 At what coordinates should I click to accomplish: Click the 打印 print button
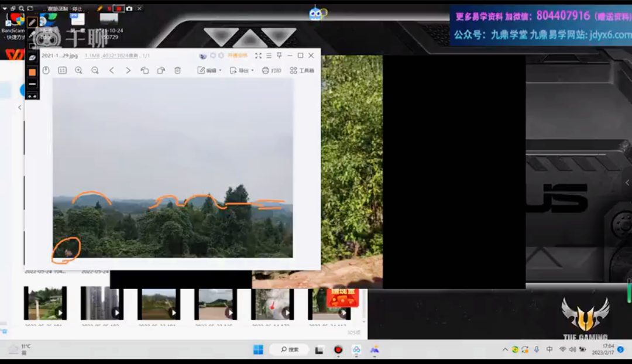[x=272, y=70]
